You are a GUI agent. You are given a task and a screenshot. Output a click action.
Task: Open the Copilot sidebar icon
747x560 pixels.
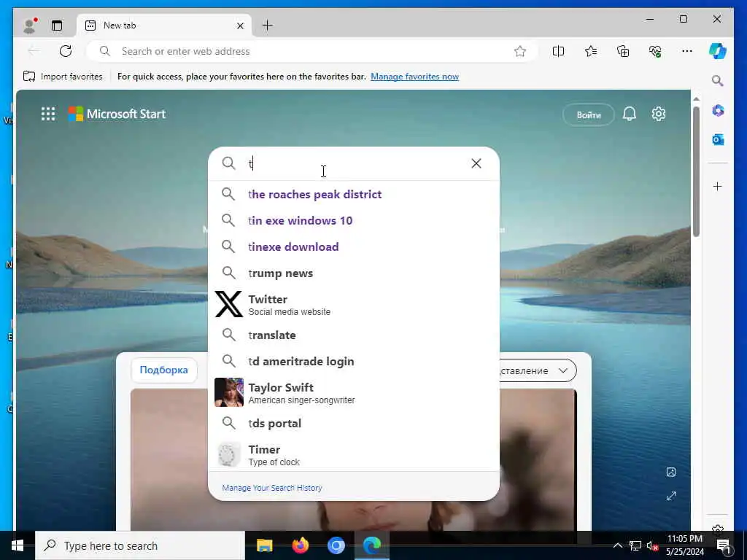pyautogui.click(x=718, y=51)
